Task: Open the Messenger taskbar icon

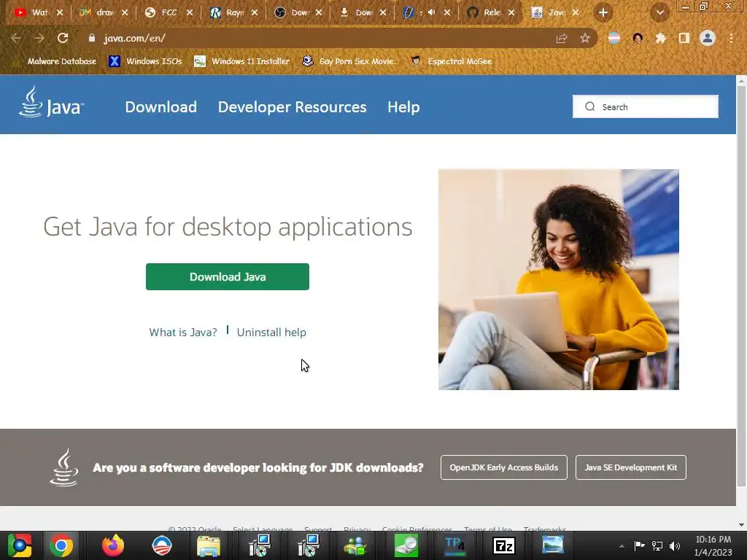Action: pos(355,545)
